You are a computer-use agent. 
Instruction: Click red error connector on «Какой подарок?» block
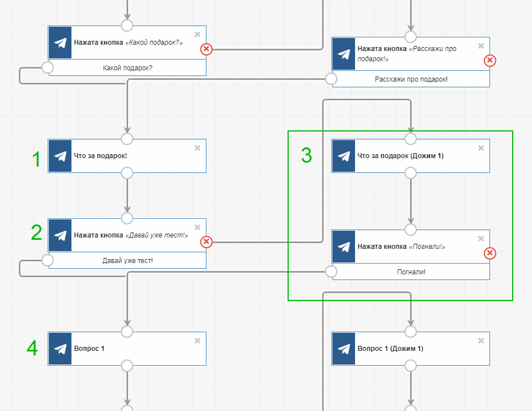(206, 49)
